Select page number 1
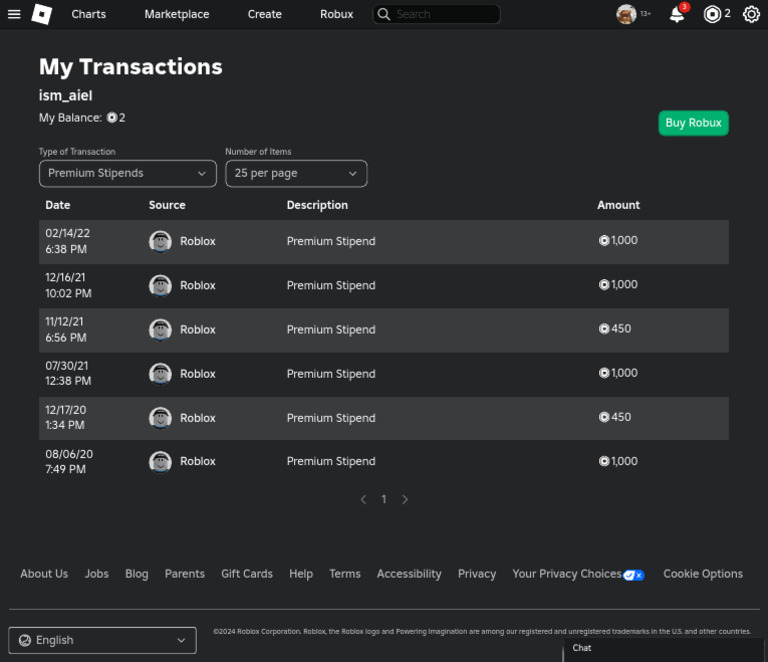This screenshot has height=662, width=768. [384, 499]
